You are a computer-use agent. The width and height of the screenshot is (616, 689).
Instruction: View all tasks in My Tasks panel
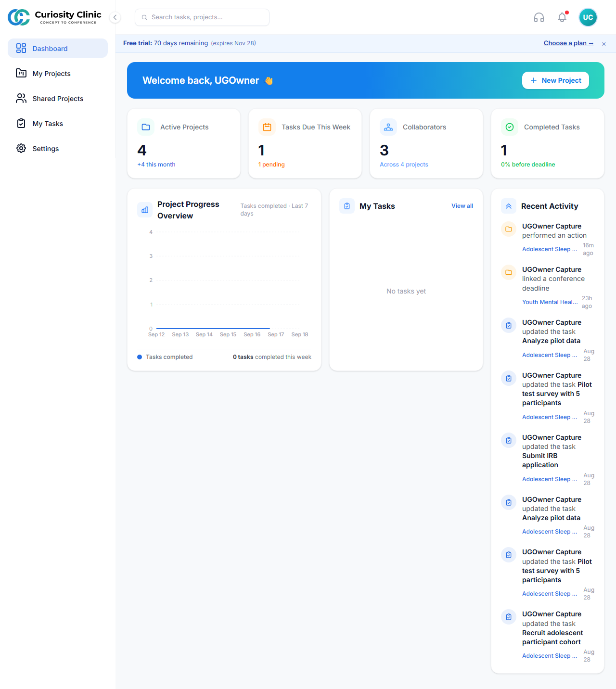tap(462, 206)
